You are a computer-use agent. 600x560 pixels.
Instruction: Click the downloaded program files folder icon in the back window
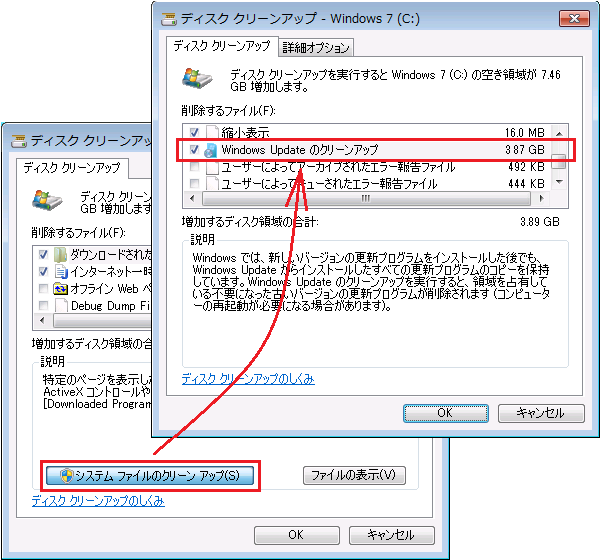60,254
